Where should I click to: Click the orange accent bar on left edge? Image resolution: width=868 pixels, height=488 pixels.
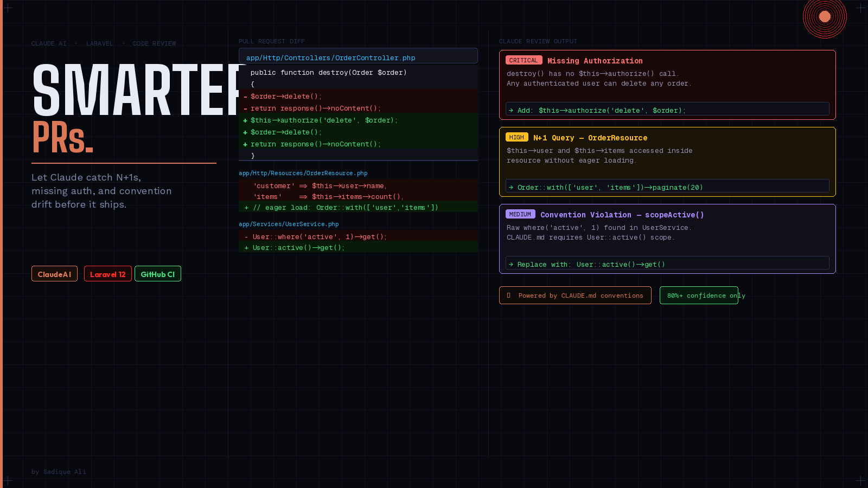click(2, 244)
